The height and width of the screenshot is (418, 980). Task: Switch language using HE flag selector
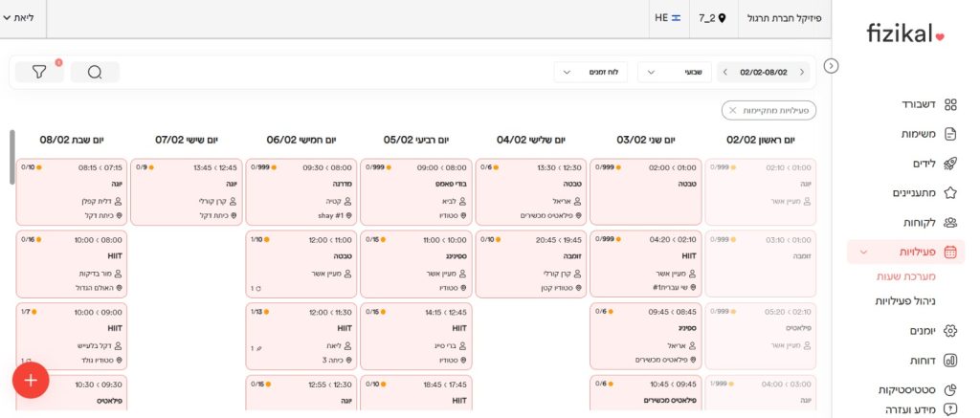point(668,18)
